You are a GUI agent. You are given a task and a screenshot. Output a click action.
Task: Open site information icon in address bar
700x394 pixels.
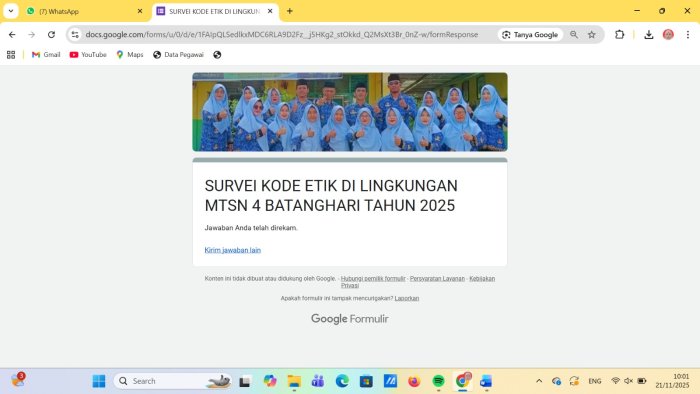[x=75, y=34]
